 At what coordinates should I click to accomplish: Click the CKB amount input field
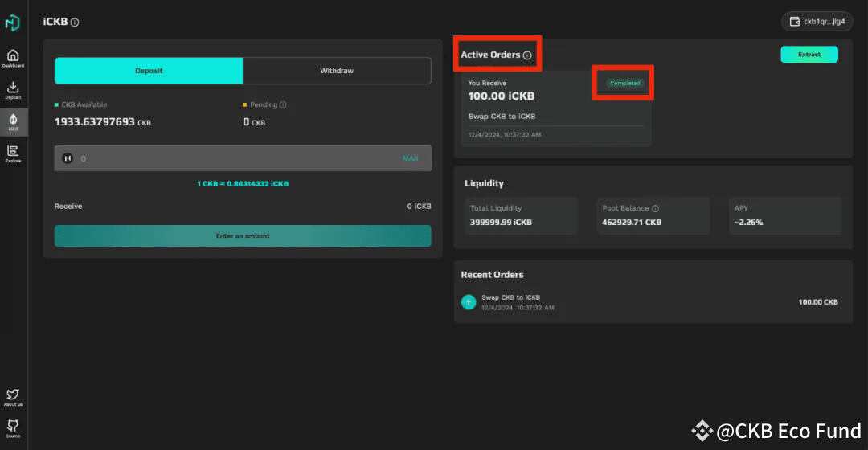point(233,158)
